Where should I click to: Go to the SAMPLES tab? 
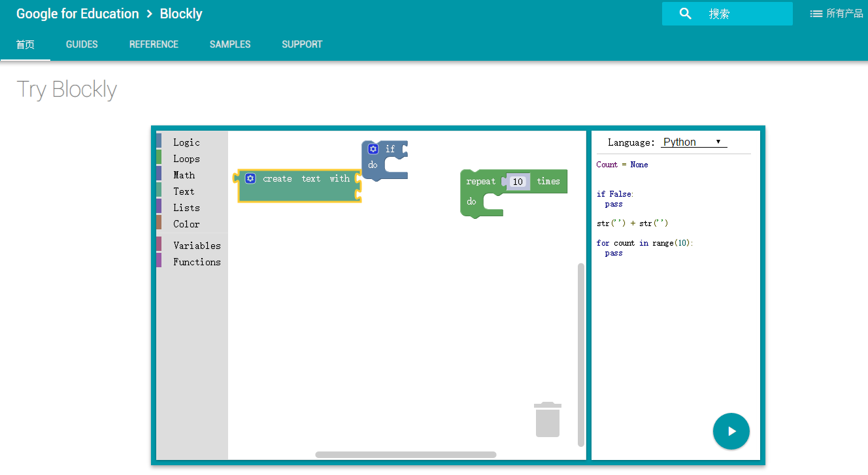[x=230, y=44]
